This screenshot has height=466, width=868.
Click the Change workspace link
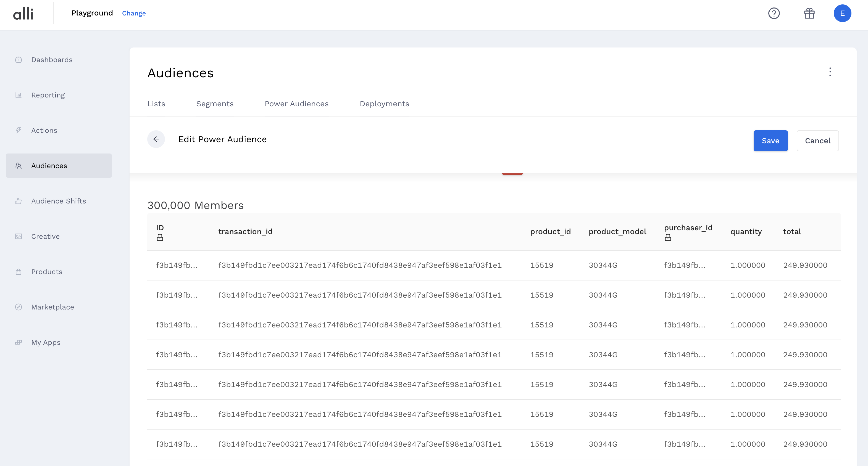click(x=134, y=13)
